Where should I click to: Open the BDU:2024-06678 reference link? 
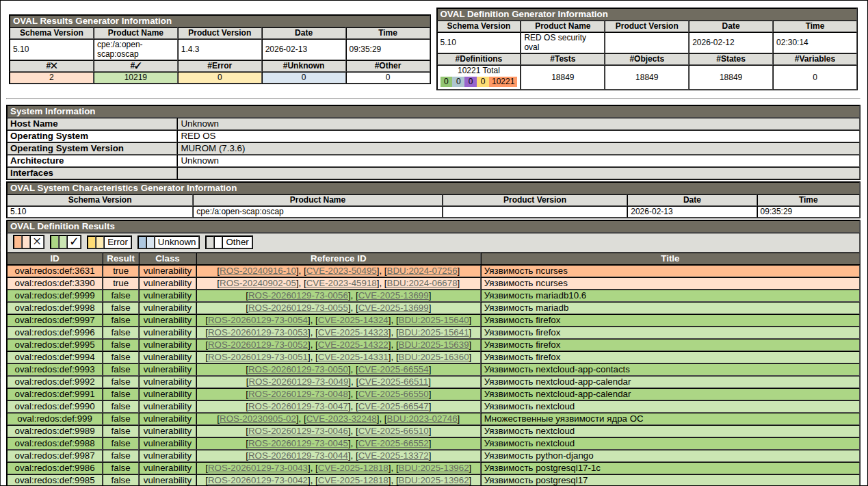pyautogui.click(x=422, y=283)
